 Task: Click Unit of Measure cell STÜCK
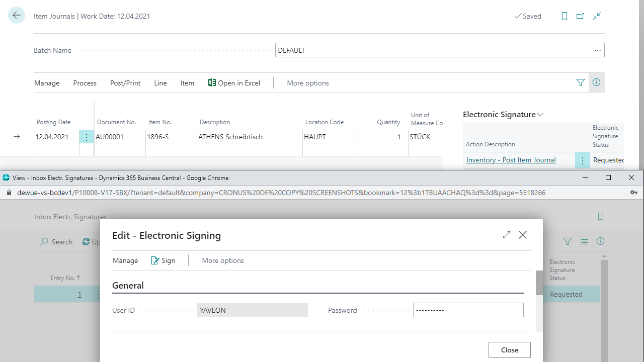[x=425, y=137]
